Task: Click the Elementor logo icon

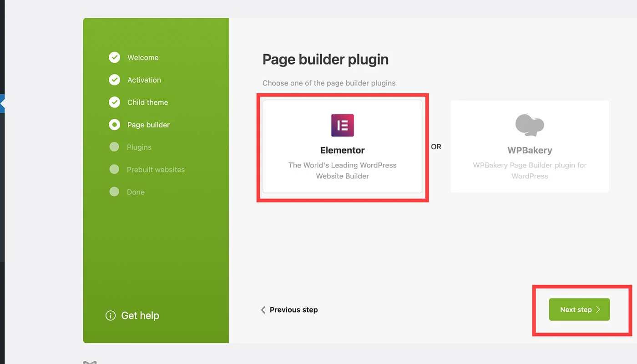Action: click(342, 126)
